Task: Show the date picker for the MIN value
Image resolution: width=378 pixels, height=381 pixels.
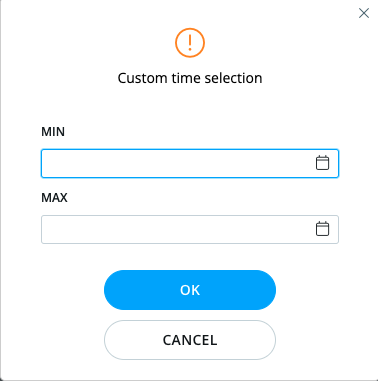Action: click(x=322, y=163)
